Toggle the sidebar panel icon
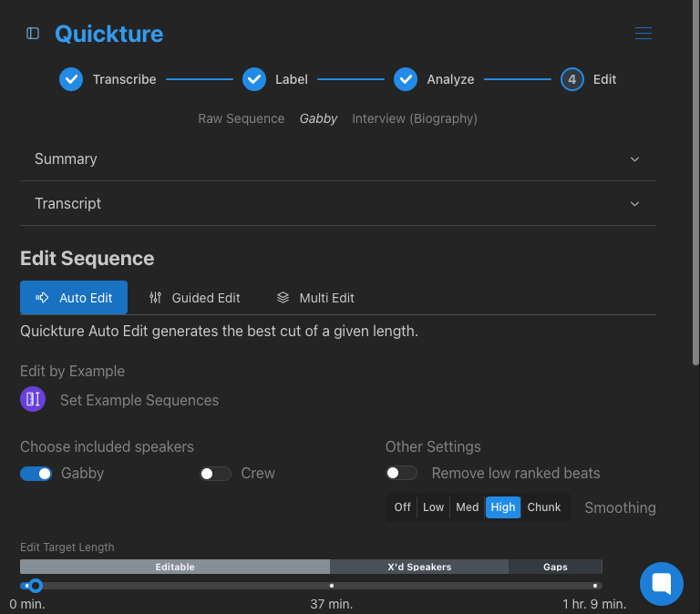Image resolution: width=700 pixels, height=614 pixels. (33, 34)
